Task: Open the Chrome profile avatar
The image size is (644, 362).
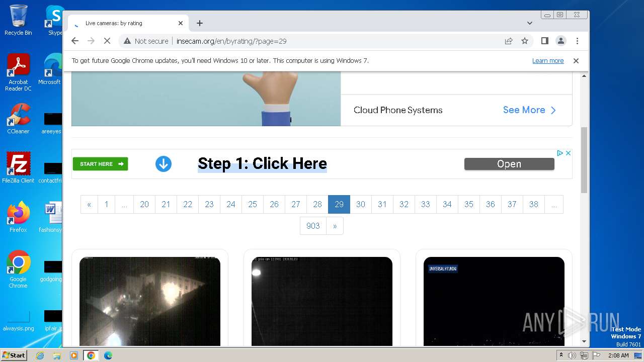Action: [561, 41]
